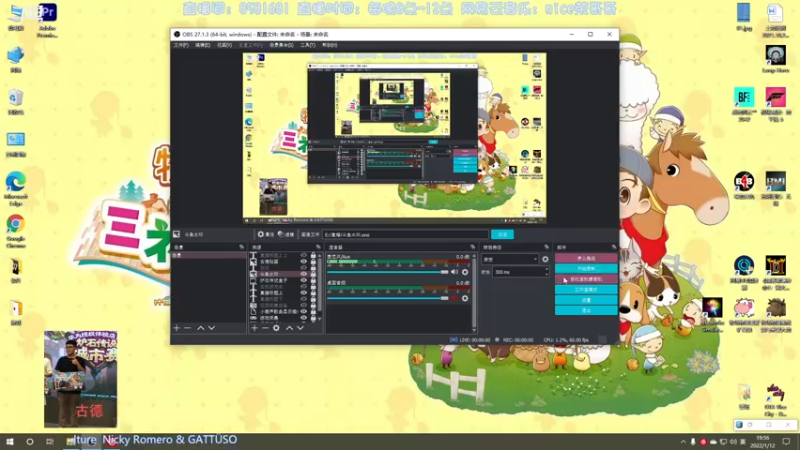Viewport: 800px width, 450px height.
Task: Click Settings button in Controls panel
Action: click(x=586, y=300)
